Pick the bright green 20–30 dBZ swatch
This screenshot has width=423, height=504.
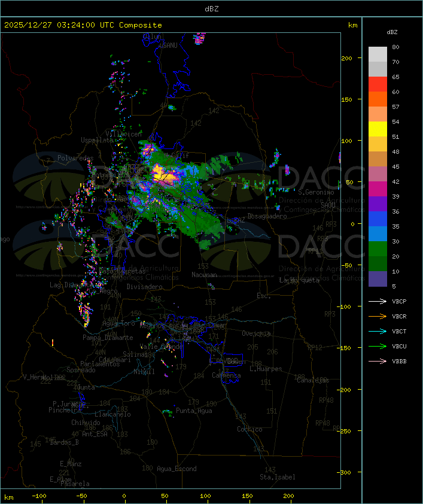click(378, 249)
